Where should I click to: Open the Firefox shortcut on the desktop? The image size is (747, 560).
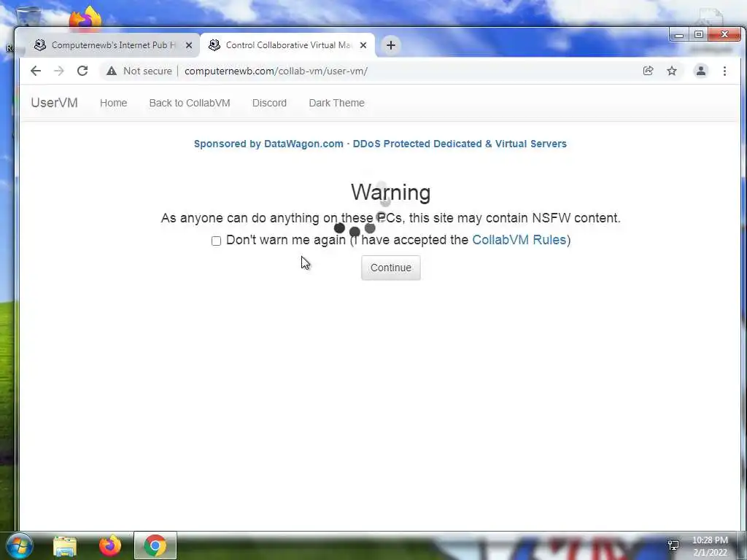tap(85, 18)
